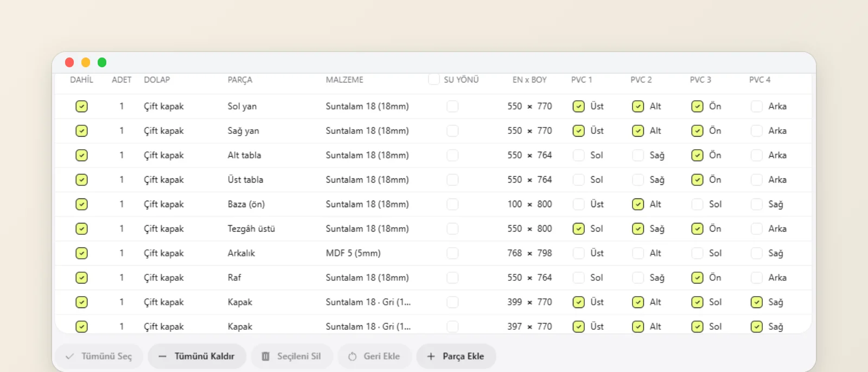The height and width of the screenshot is (372, 868).
Task: Click the Alt tabla part name
Action: tap(244, 155)
